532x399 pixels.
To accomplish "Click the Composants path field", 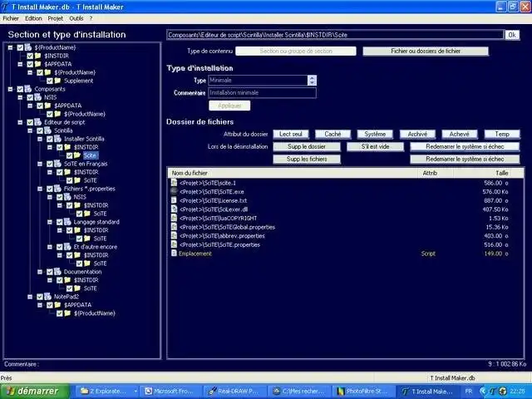I will pos(335,35).
